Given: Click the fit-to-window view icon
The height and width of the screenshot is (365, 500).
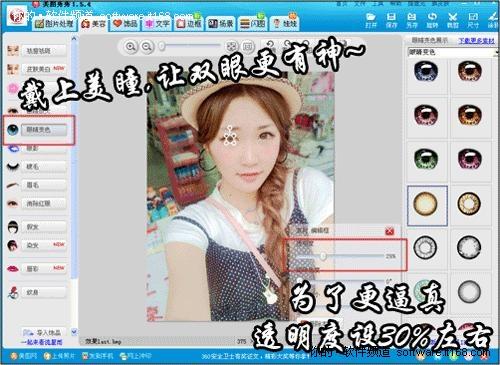Looking at the screenshot, I should [231, 47].
